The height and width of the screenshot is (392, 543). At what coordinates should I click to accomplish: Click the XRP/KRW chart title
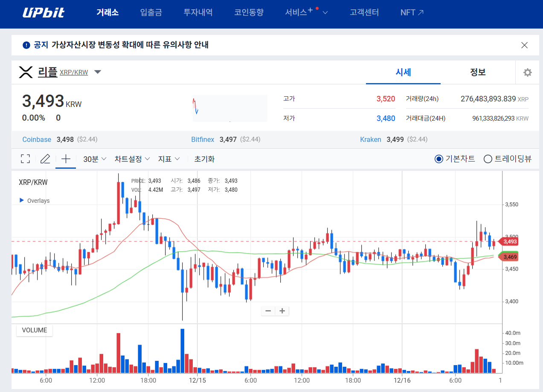pos(33,182)
